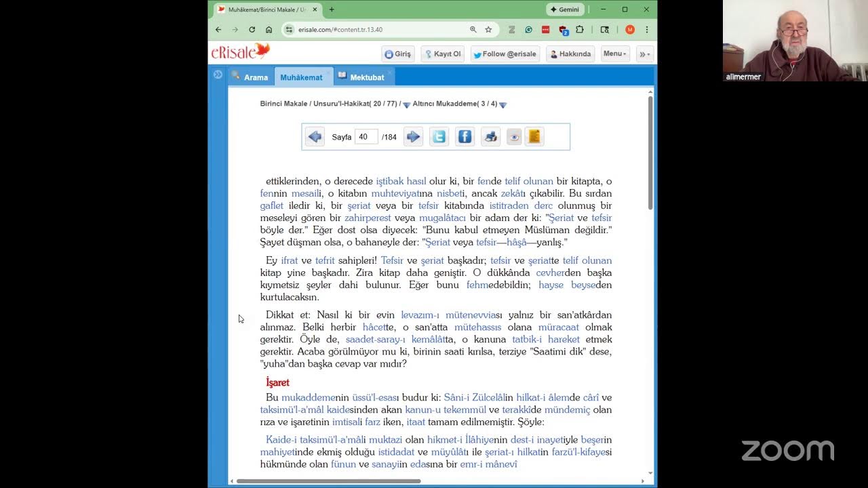Open the Mektubat tab
The width and height of the screenshot is (868, 488).
click(x=362, y=77)
